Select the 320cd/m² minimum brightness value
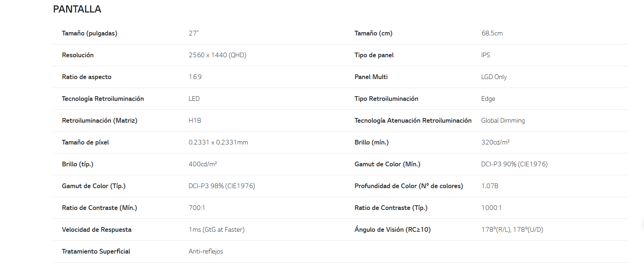This screenshot has height=265, width=644. 495,142
